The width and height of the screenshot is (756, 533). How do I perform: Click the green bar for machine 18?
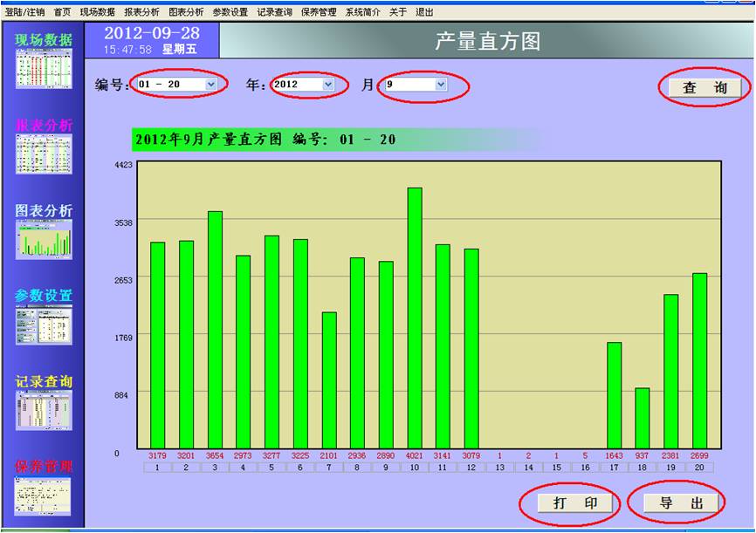[x=643, y=418]
